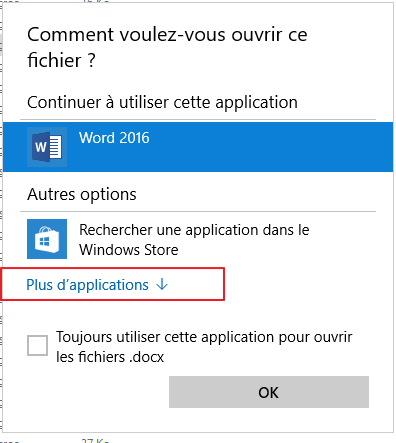Click the white W letter on Word icon

click(41, 147)
